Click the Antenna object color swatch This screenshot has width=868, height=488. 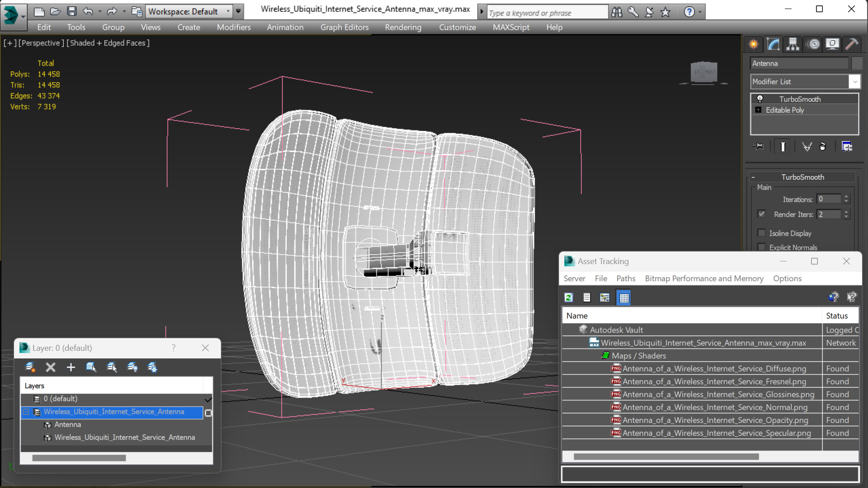(857, 63)
